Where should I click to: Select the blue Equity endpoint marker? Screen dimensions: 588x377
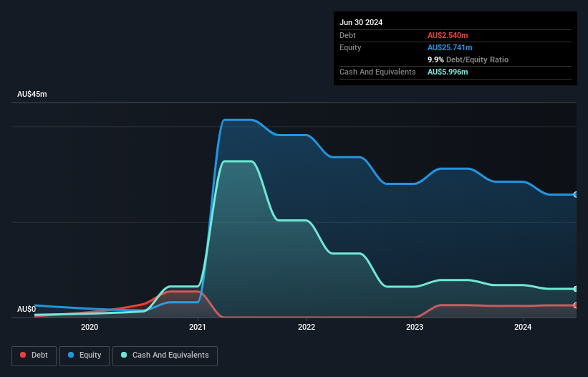coord(576,194)
